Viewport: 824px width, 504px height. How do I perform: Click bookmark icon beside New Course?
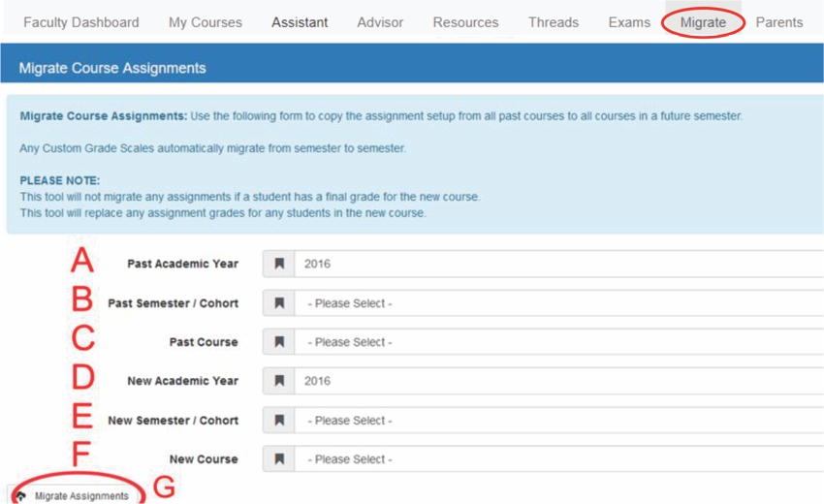coord(279,459)
